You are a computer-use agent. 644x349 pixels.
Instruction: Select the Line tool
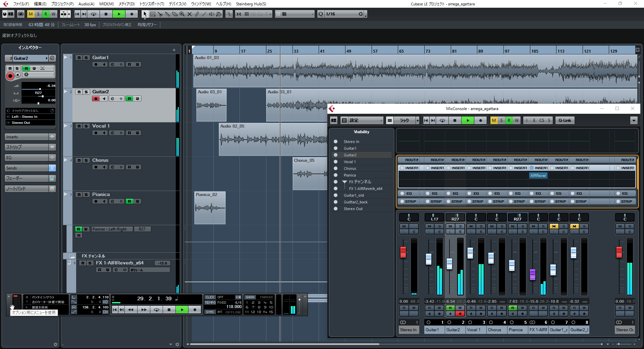[x=204, y=14]
